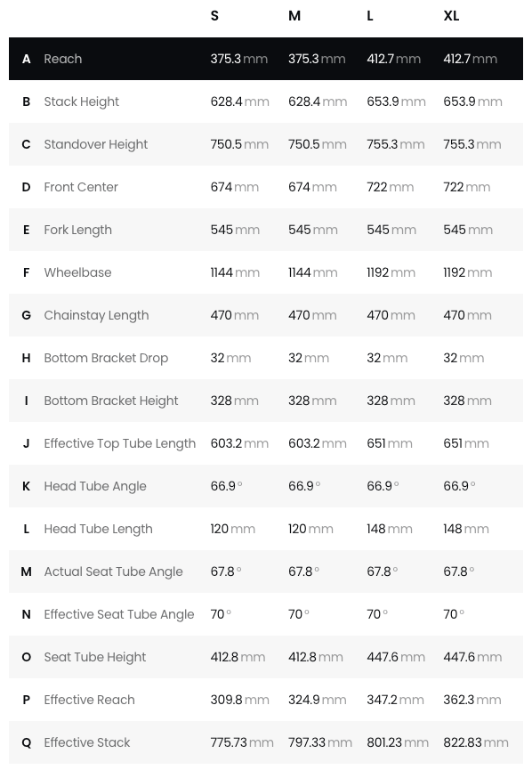Select the Wheelbase row label

77,272
